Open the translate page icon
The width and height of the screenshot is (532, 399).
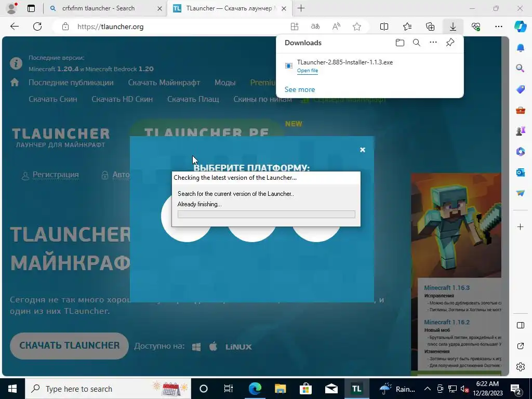(x=315, y=26)
